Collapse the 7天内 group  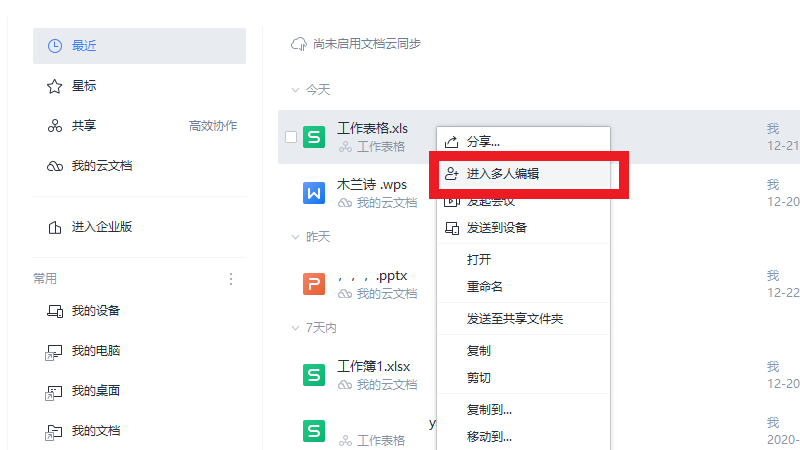(x=295, y=328)
